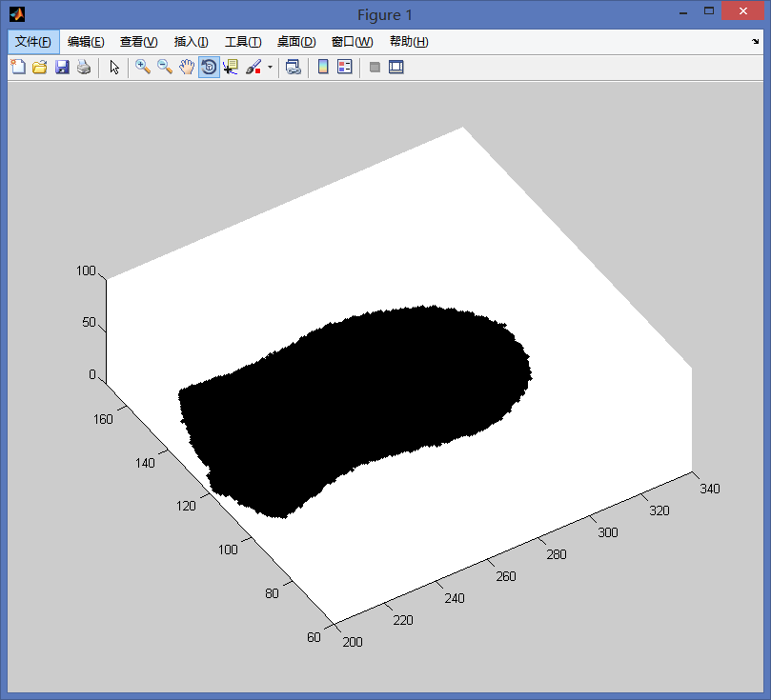Open the 帮助(H) menu
Screen dimensions: 771x700
coord(409,42)
